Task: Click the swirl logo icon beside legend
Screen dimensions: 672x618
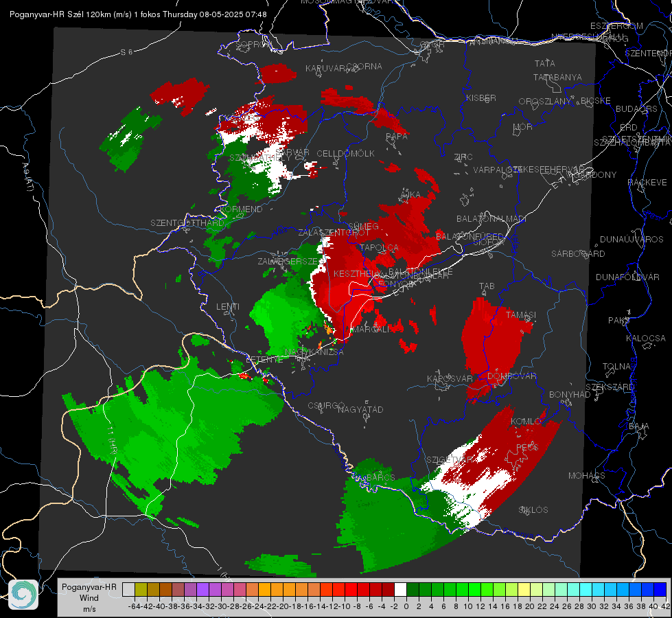Action: [x=23, y=595]
